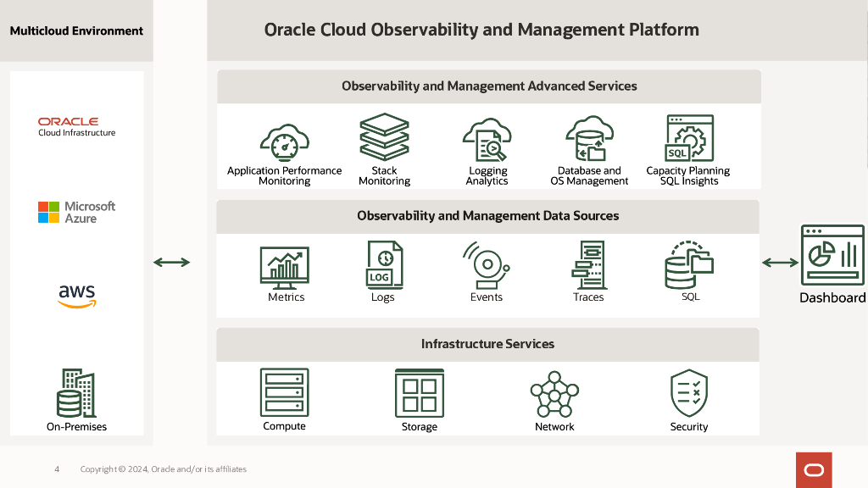Click the 'Dashboard' label text

[x=832, y=297]
